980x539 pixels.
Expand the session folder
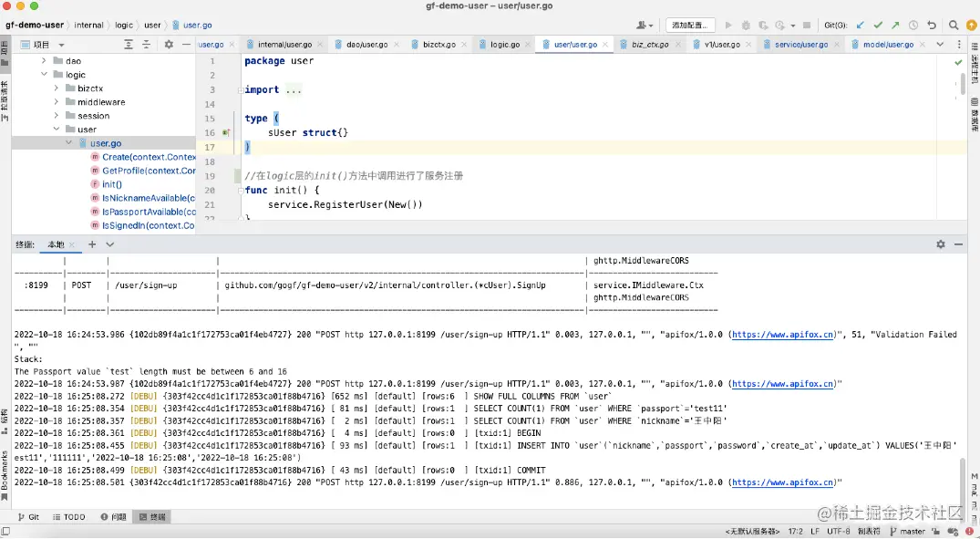pyautogui.click(x=57, y=116)
